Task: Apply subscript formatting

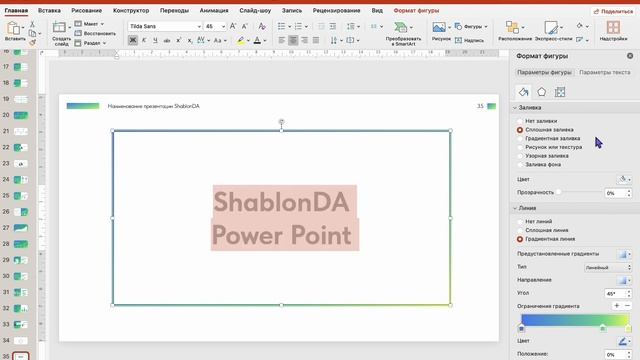Action: (x=190, y=40)
